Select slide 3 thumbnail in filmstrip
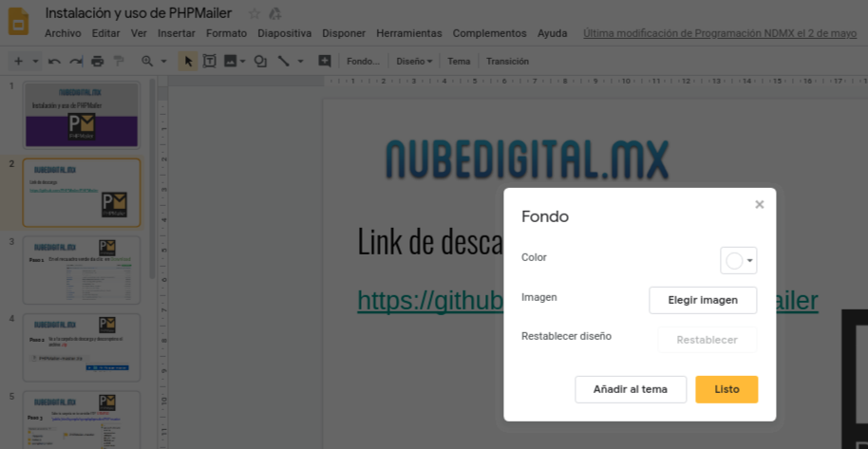This screenshot has width=868, height=449. tap(82, 269)
